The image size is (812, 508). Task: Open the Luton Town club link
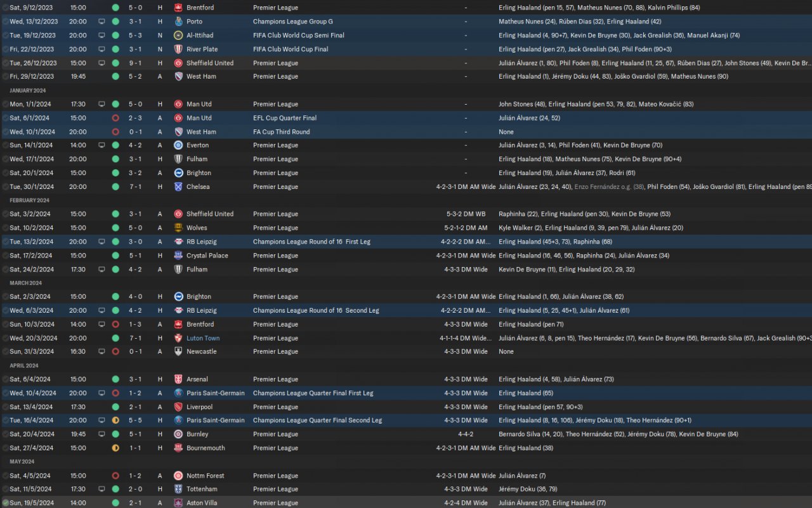(x=203, y=338)
